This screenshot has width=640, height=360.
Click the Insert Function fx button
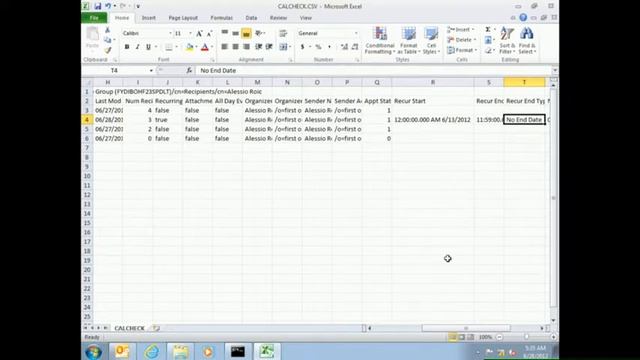(189, 71)
